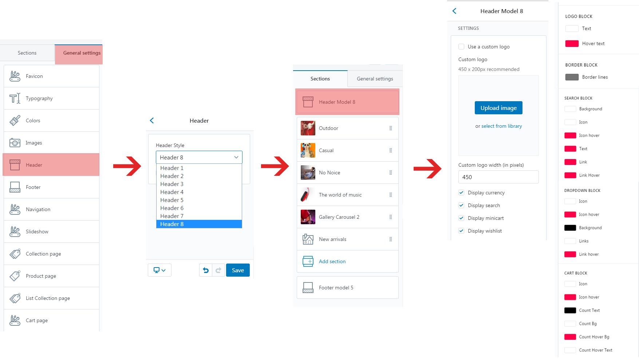Choose Header 5 from the dropdown list

(172, 200)
